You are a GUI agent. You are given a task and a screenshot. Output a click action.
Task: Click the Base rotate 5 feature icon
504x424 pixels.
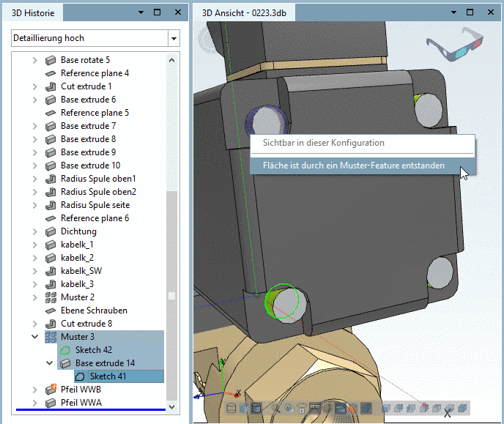pyautogui.click(x=51, y=60)
